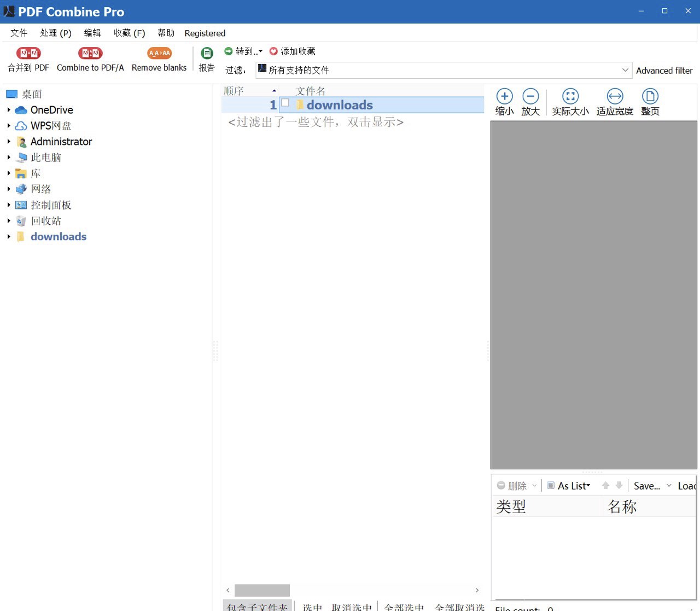Click the scrollbar right arrow

[x=477, y=590]
